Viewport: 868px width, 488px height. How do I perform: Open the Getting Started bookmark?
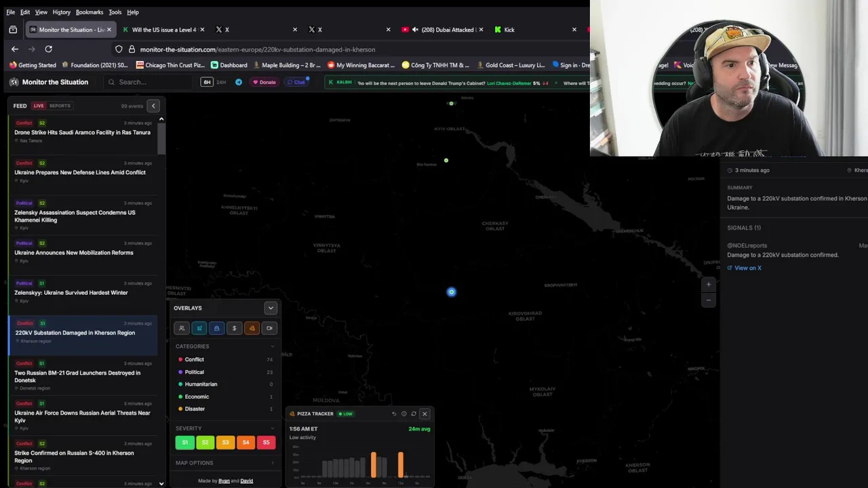pos(33,65)
